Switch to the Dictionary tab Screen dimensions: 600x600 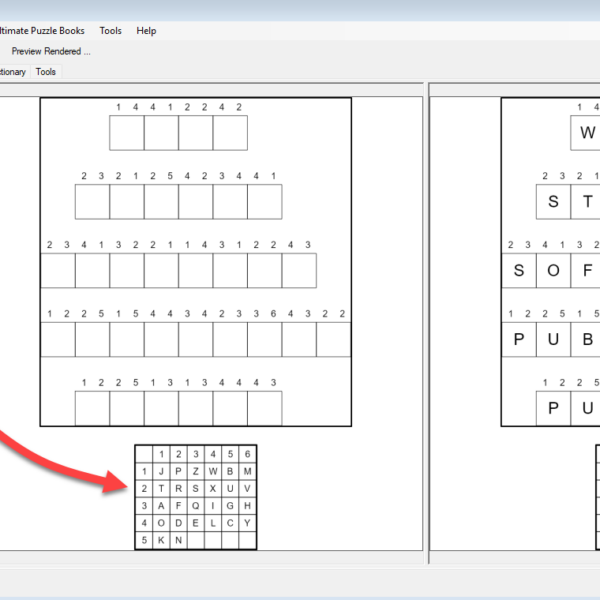click(12, 72)
